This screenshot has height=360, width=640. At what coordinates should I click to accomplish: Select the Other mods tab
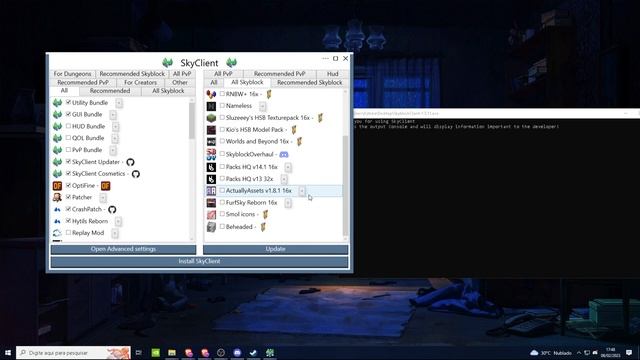click(x=180, y=82)
